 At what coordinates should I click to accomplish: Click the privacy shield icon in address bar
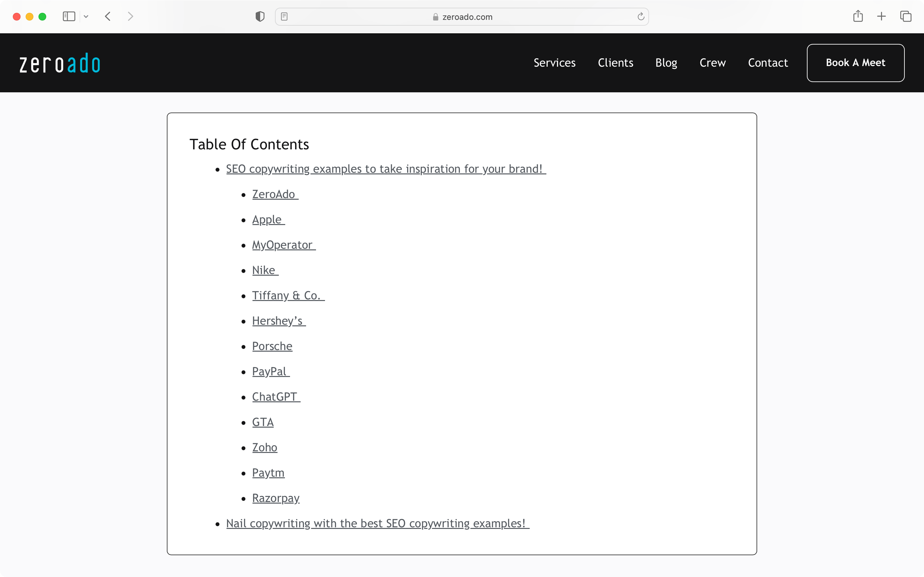(x=260, y=17)
